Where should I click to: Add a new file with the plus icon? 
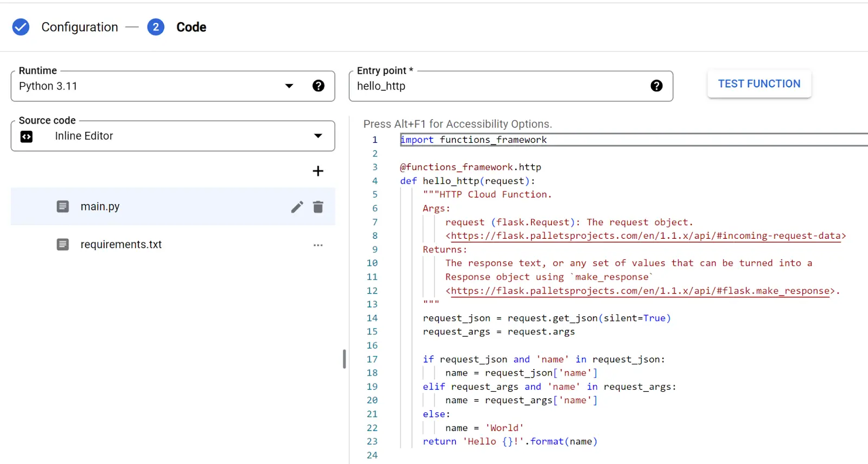(318, 171)
